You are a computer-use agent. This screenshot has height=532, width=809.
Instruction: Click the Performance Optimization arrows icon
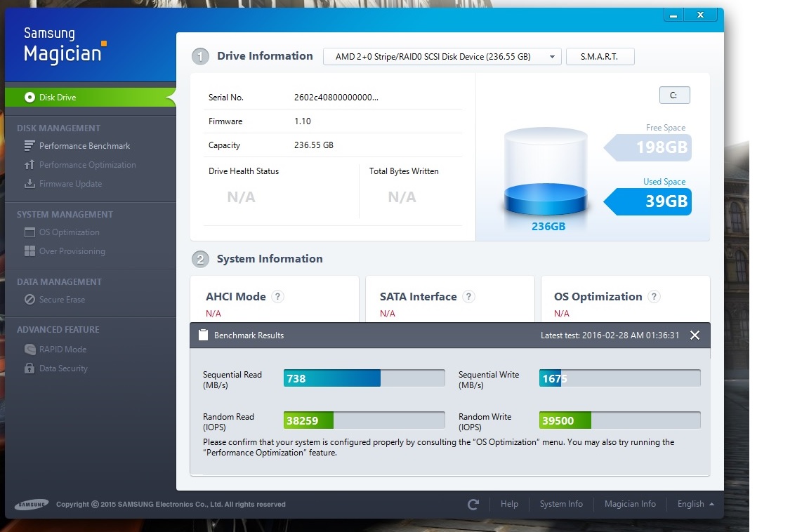29,164
